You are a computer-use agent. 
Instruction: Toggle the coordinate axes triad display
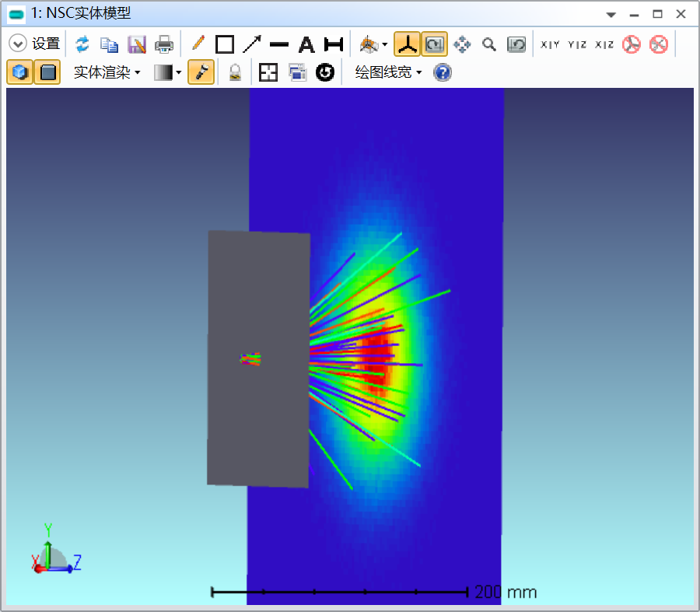pos(406,44)
